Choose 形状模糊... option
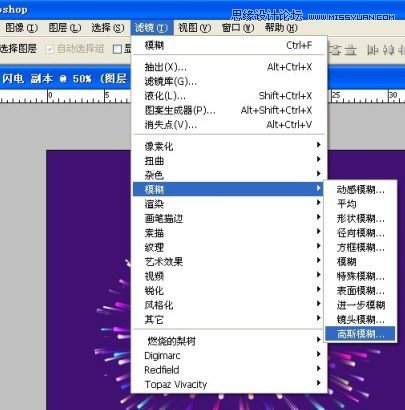Image resolution: width=405 pixels, height=410 pixels. click(360, 219)
